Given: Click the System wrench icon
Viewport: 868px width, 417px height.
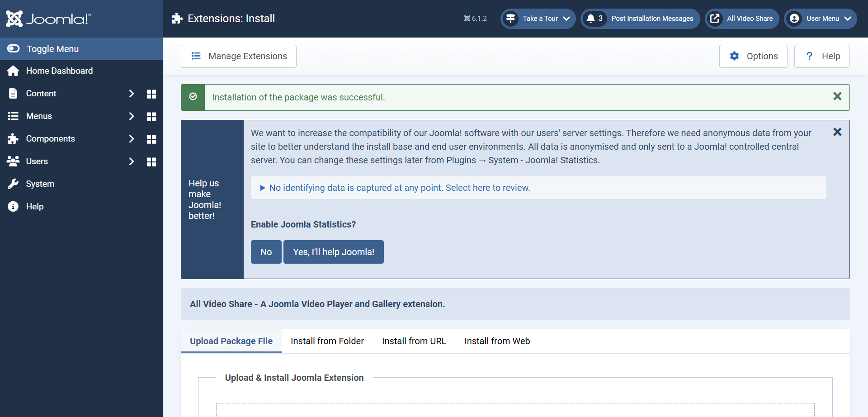Looking at the screenshot, I should tap(13, 184).
